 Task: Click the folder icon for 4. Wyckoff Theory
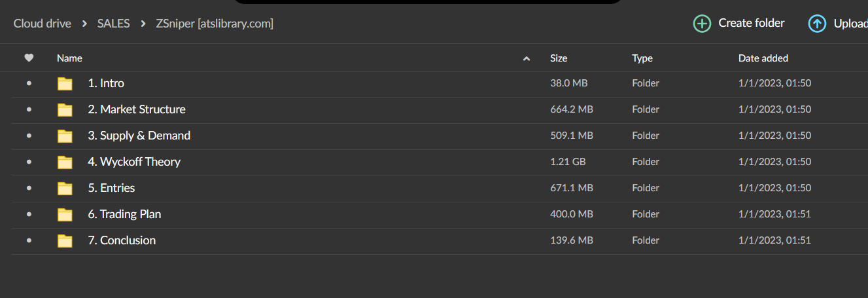tap(65, 162)
